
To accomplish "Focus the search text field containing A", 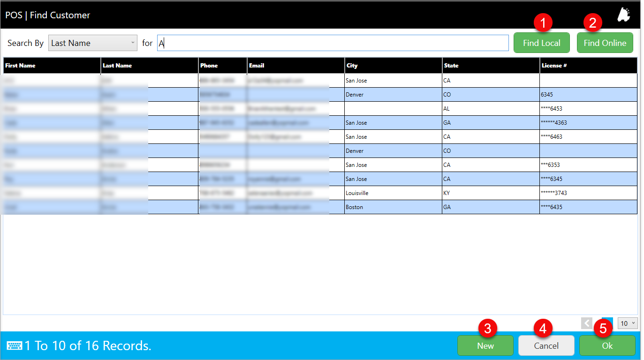I will (333, 43).
